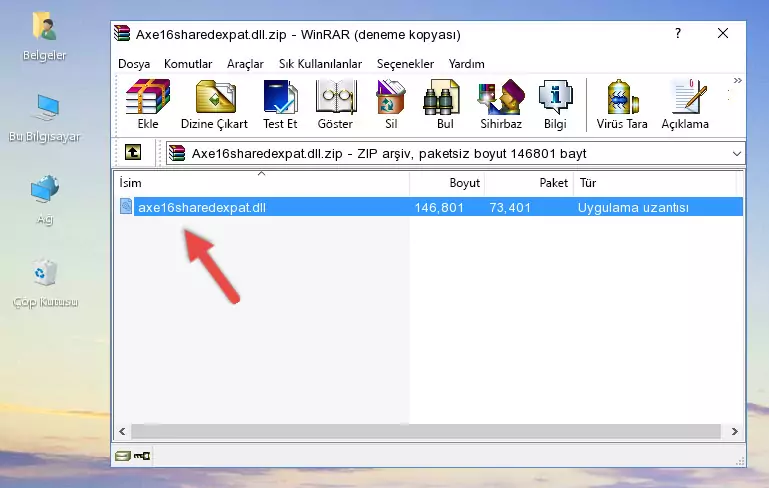This screenshot has height=488, width=769.
Task: Open the Yardım menu
Action: (x=466, y=64)
